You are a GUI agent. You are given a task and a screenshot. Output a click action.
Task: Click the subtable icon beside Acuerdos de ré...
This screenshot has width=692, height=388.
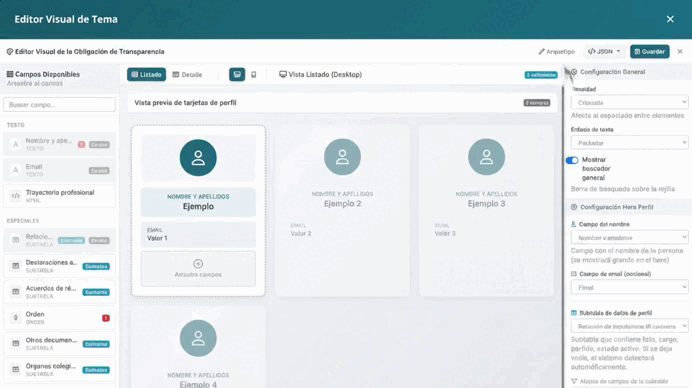click(15, 292)
